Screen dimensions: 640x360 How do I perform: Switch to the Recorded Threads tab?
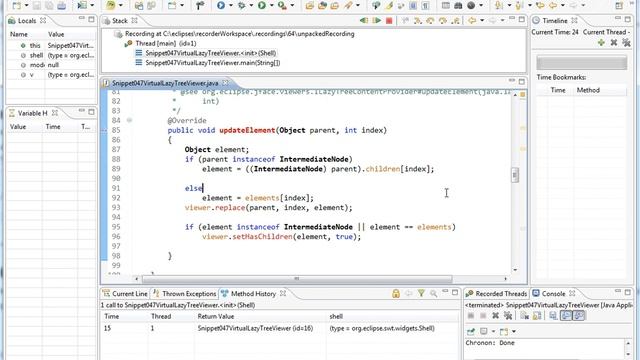497,293
